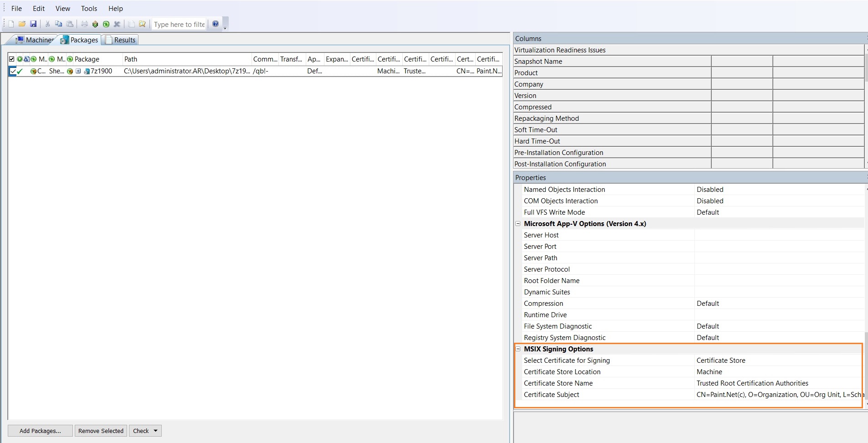Open the Check button dropdown arrow

click(154, 431)
